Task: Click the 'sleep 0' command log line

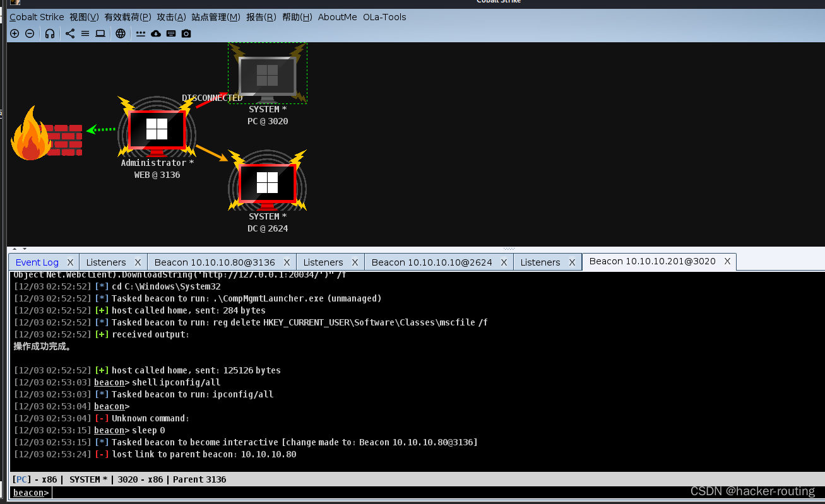Action: 90,430
